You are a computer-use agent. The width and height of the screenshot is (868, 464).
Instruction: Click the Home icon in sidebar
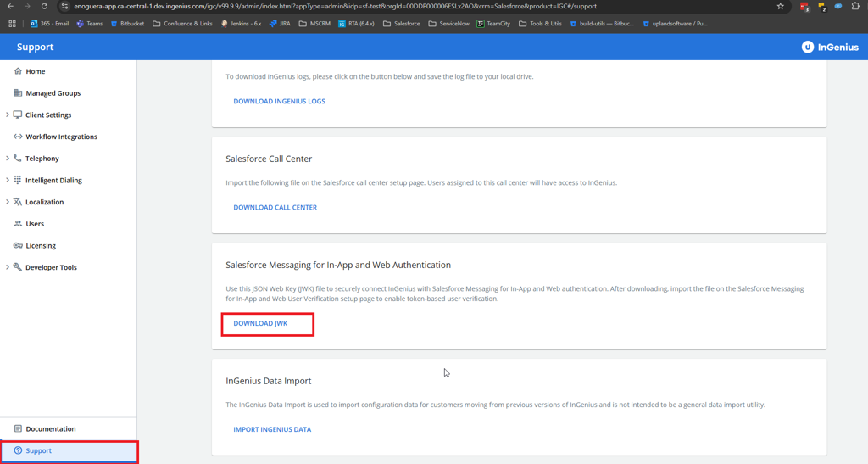pos(18,71)
